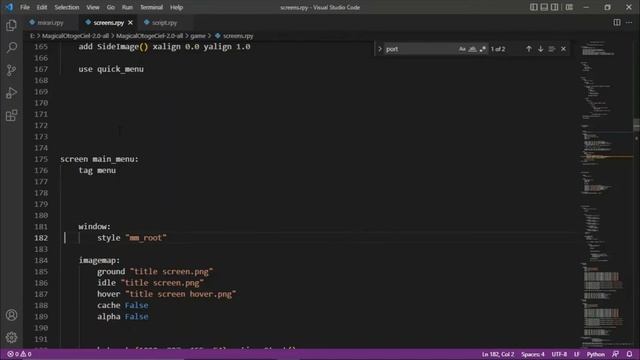Toggle the bottom panel layout icon
Viewport: 640px width, 360px height.
544,7
